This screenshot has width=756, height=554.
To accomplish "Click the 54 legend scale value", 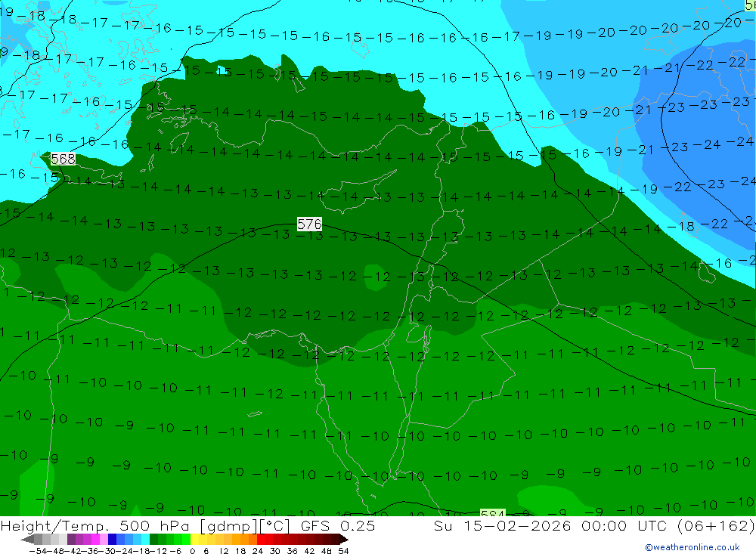I will (343, 551).
